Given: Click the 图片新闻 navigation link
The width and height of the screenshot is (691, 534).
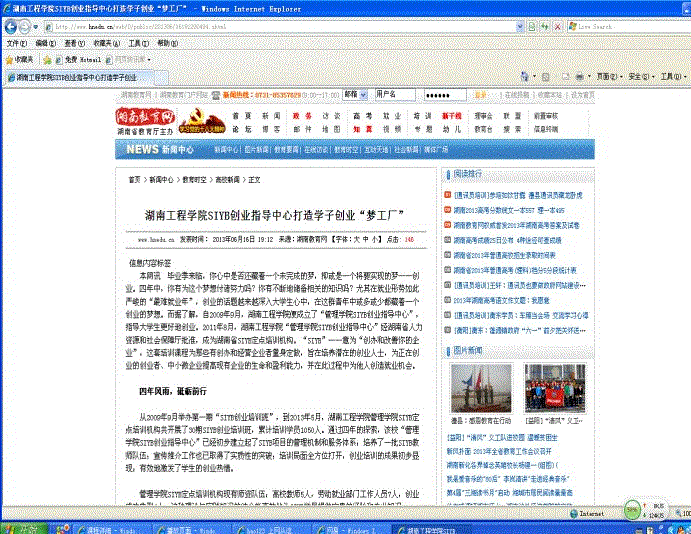Looking at the screenshot, I should (261, 149).
